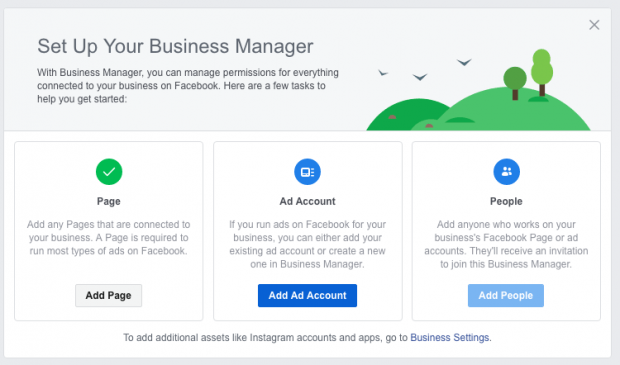Click the Page card description text
Image resolution: width=620 pixels, height=365 pixels.
coord(108,238)
